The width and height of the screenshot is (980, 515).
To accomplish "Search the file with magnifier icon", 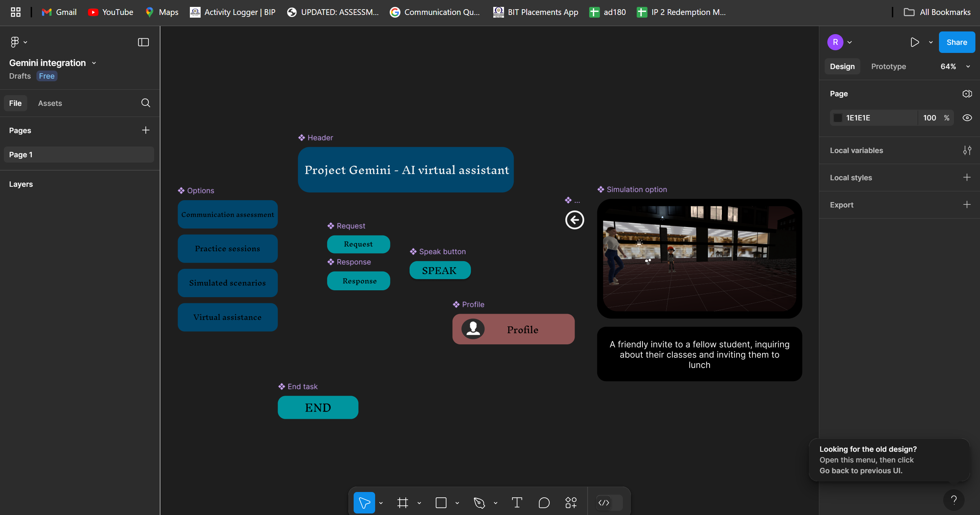I will coord(145,103).
